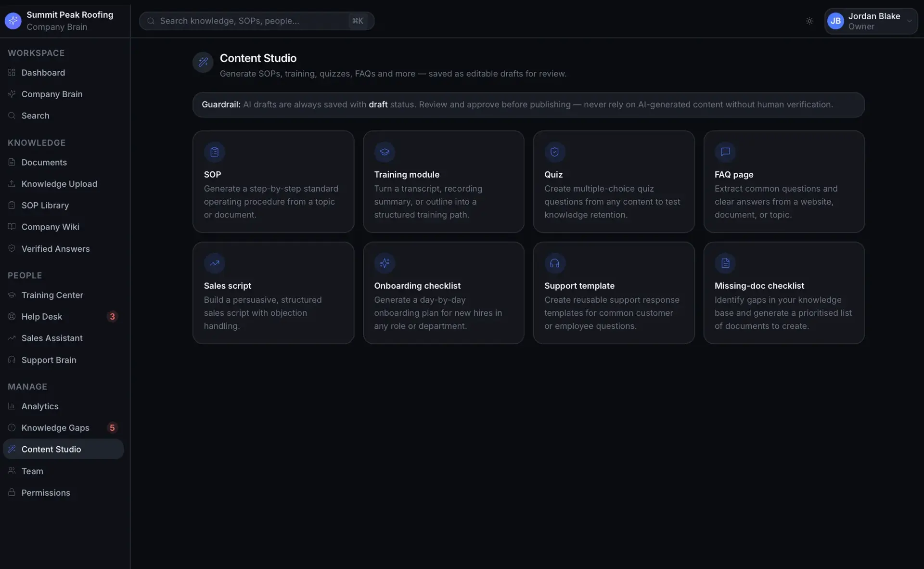This screenshot has width=924, height=569.
Task: Click the Content Studio wand header icon
Action: pyautogui.click(x=203, y=62)
